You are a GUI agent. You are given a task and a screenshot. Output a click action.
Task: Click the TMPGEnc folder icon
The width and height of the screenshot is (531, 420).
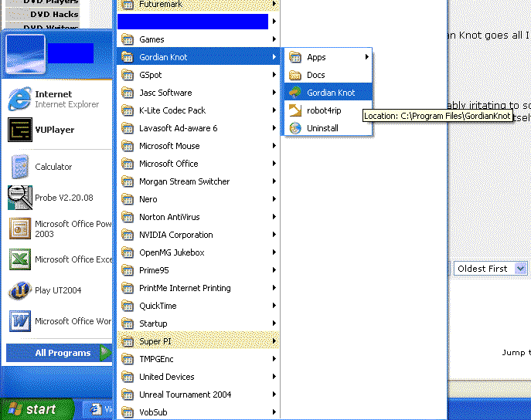(x=128, y=359)
